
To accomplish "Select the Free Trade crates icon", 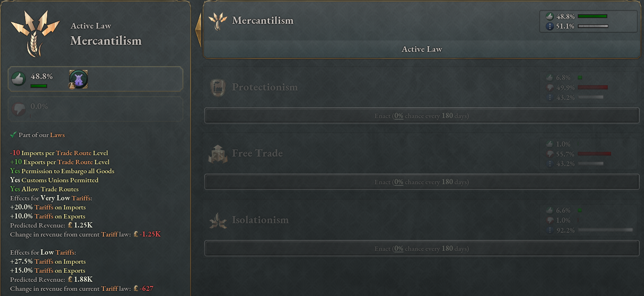I will click(218, 153).
